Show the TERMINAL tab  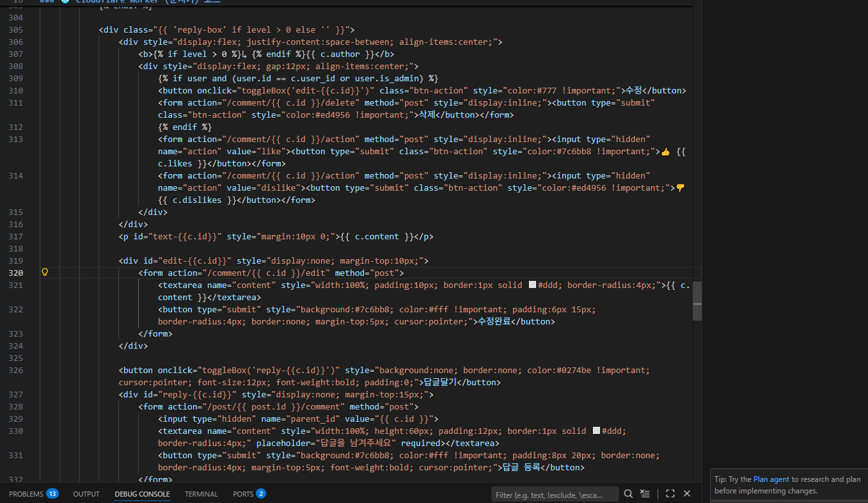point(201,494)
